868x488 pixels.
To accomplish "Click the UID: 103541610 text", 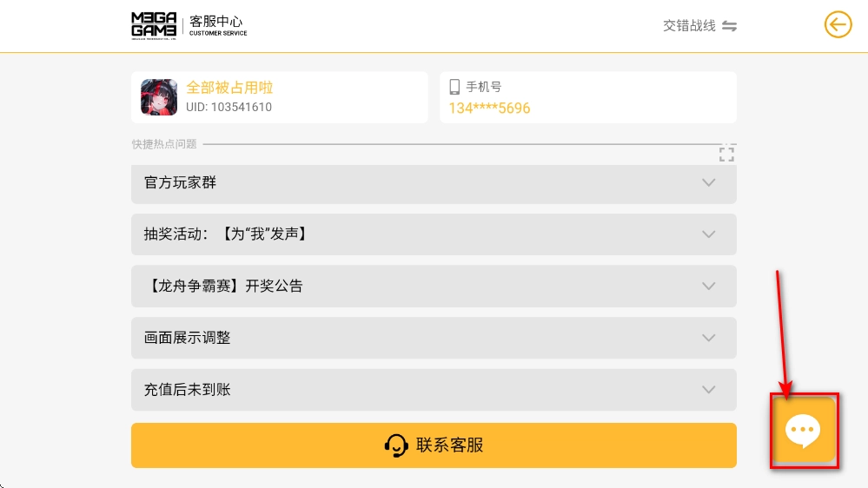I will tap(229, 108).
